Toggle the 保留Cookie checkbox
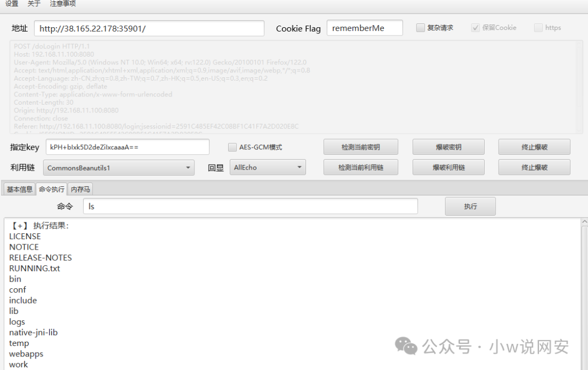 coord(475,28)
